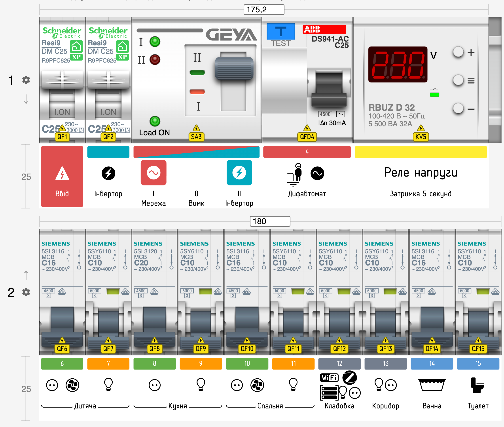Click the bathtub icon labeled Ванна

click(x=432, y=385)
